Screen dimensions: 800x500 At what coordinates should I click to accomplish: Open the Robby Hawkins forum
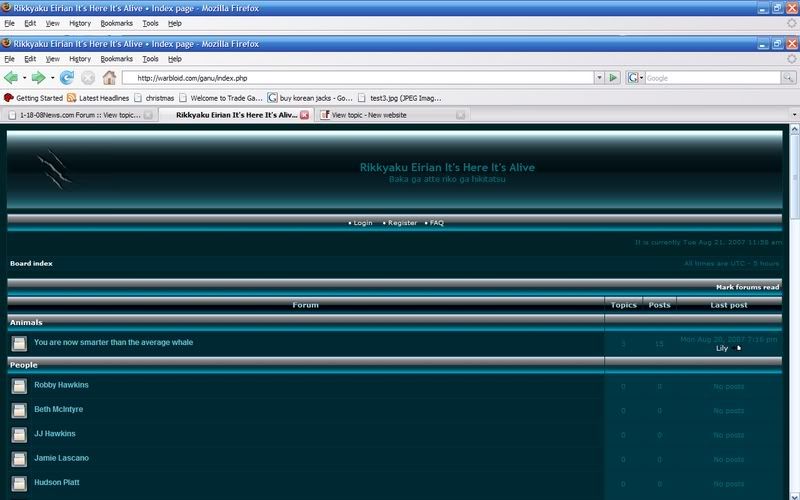click(x=61, y=385)
